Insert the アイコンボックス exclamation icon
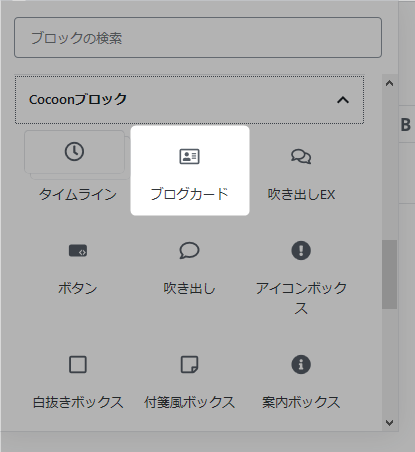The image size is (415, 452). pyautogui.click(x=301, y=250)
